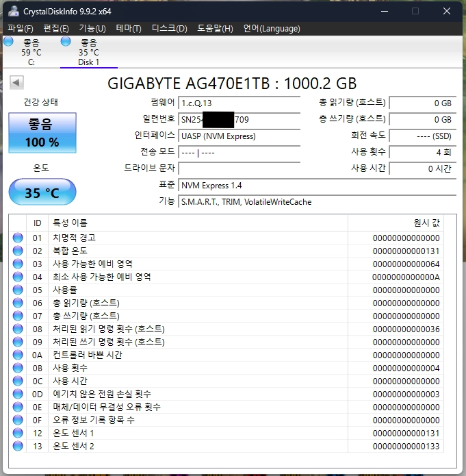This screenshot has height=476, width=466.
Task: Click status orb for 06 총 읽기량 (호스트)
Action: (18, 303)
